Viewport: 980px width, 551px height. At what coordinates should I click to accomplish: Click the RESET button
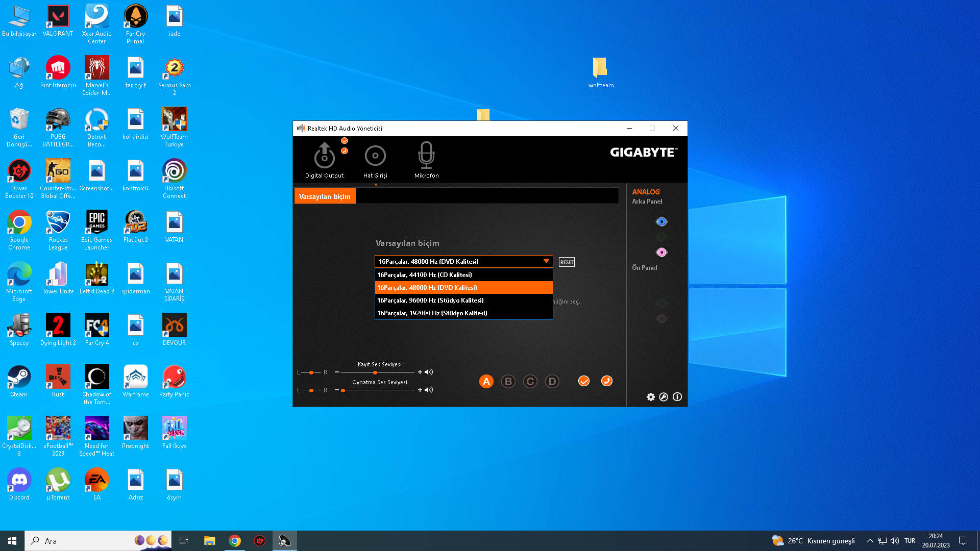pos(567,262)
